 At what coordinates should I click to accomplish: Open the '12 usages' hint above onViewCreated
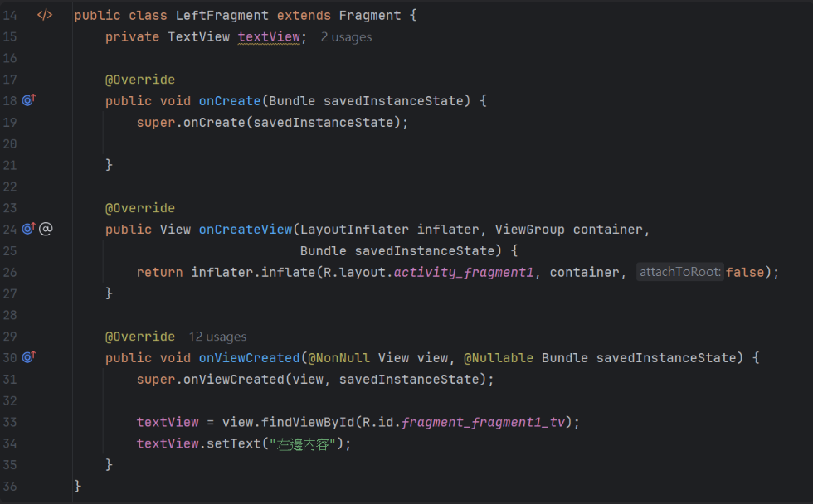pos(217,337)
